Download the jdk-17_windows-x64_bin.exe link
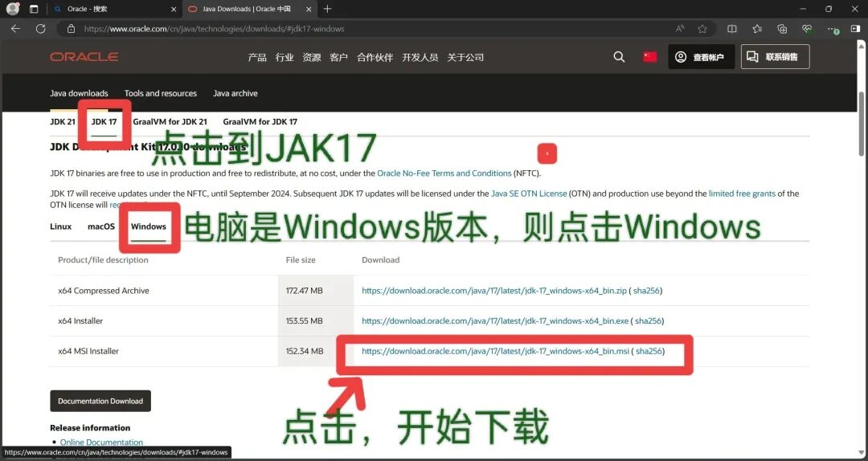Viewport: 868px width, 461px height. (495, 321)
